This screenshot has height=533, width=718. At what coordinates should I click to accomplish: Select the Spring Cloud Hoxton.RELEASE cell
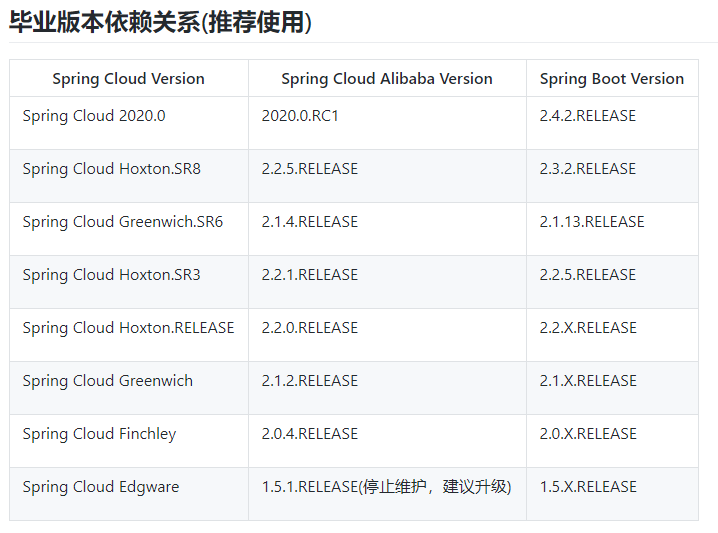click(129, 335)
